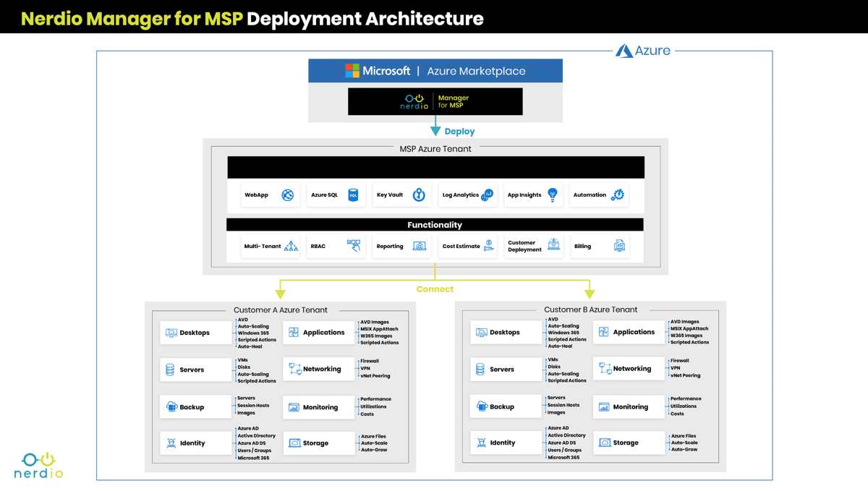Open the Log Analytics icon
Screen dimensions: 868x491
click(488, 195)
